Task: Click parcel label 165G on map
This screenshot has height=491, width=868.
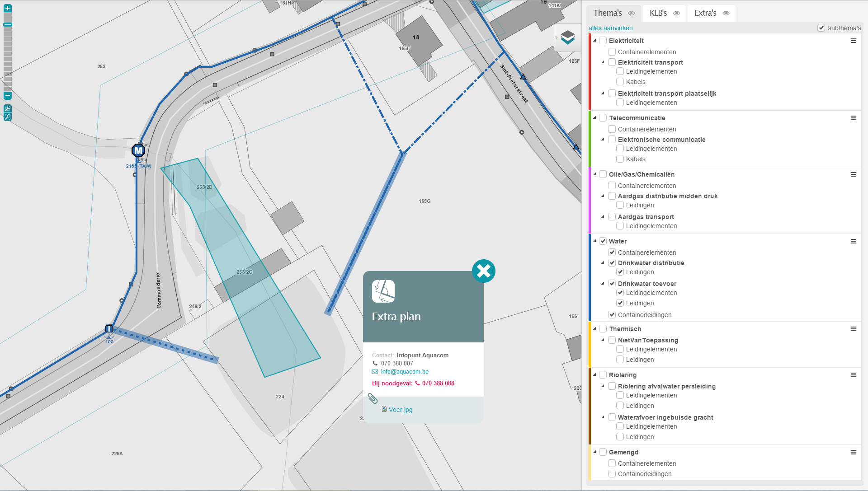Action: (x=425, y=201)
